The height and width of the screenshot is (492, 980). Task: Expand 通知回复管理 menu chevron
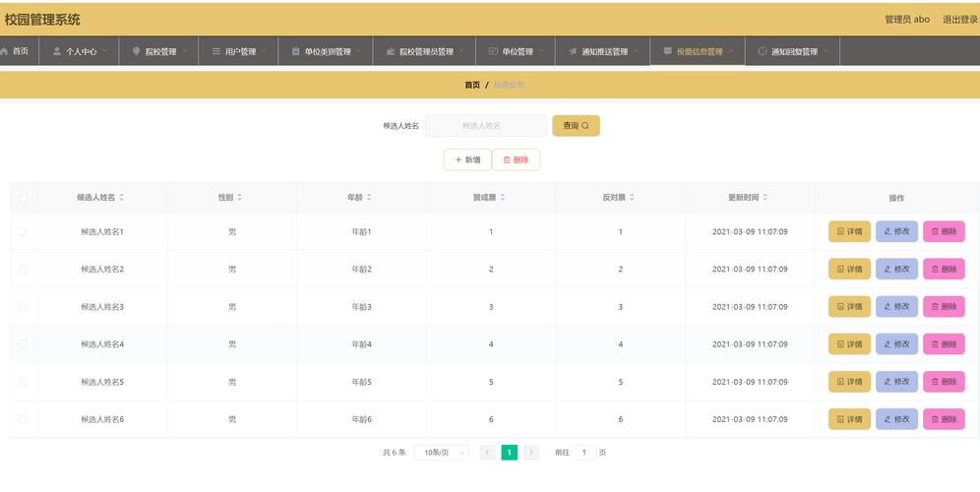tap(825, 51)
